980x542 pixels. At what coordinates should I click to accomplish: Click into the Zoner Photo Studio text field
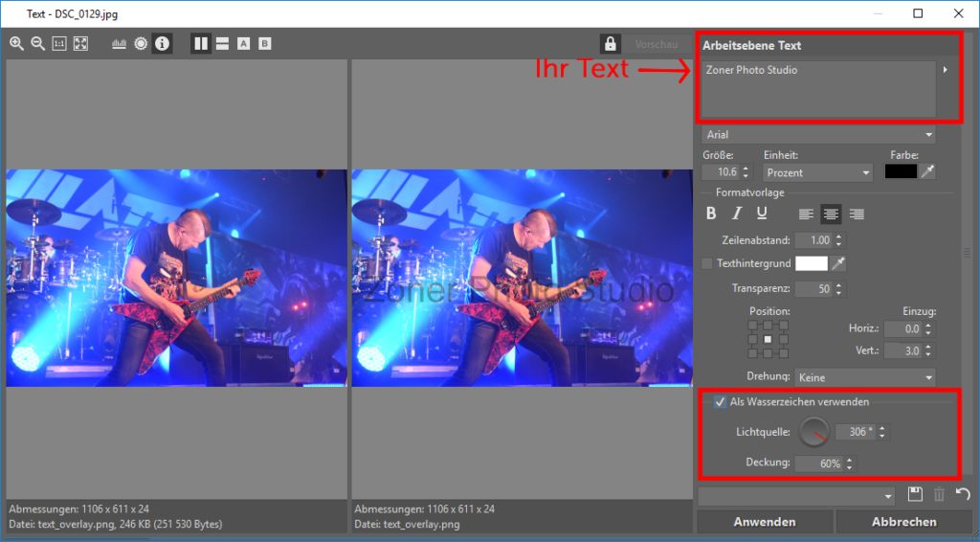pos(818,89)
